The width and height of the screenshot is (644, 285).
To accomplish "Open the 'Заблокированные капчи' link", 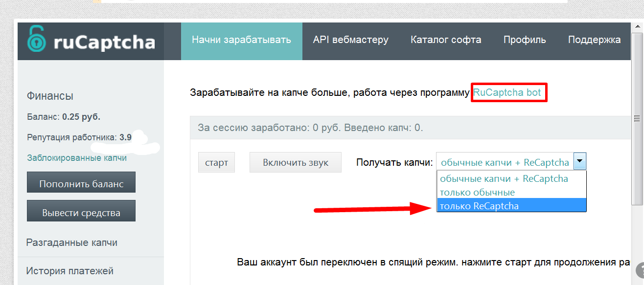I will click(77, 158).
